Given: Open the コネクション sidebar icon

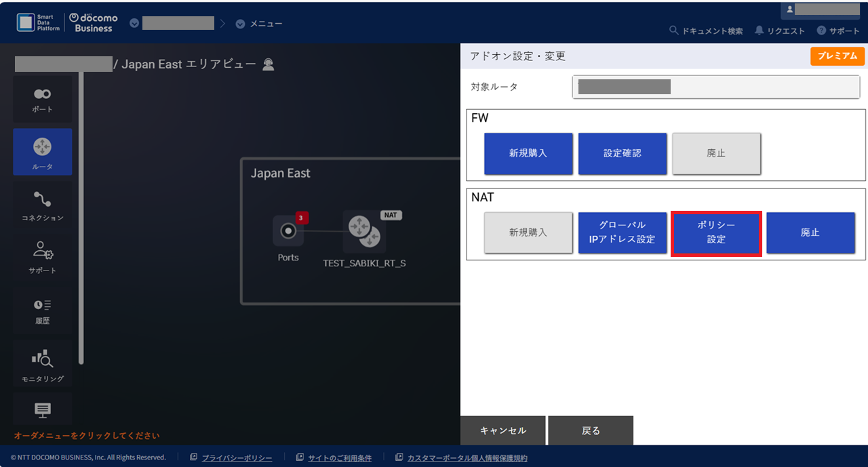Looking at the screenshot, I should [42, 205].
